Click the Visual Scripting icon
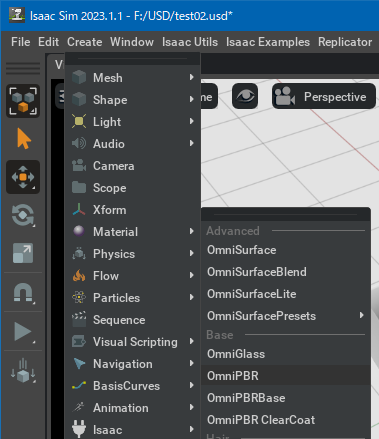The image size is (379, 439). [79, 341]
